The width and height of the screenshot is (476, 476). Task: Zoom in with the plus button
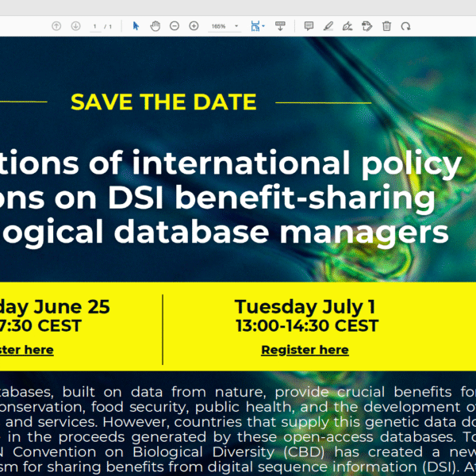coord(194,26)
